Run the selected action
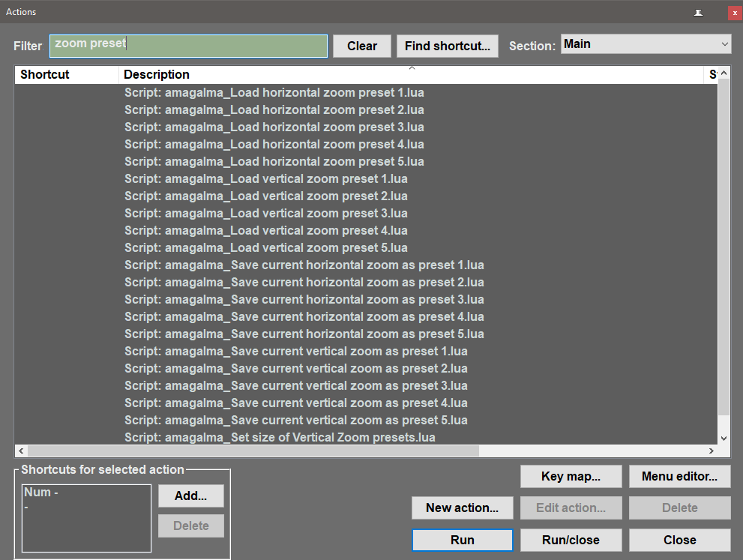Viewport: 743px width, 560px height. (463, 540)
